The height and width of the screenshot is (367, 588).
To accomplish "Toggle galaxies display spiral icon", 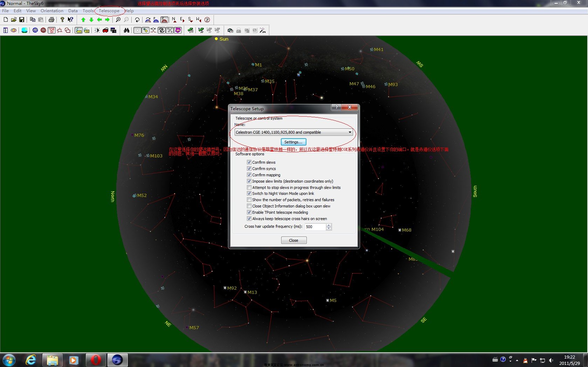I will [x=161, y=30].
